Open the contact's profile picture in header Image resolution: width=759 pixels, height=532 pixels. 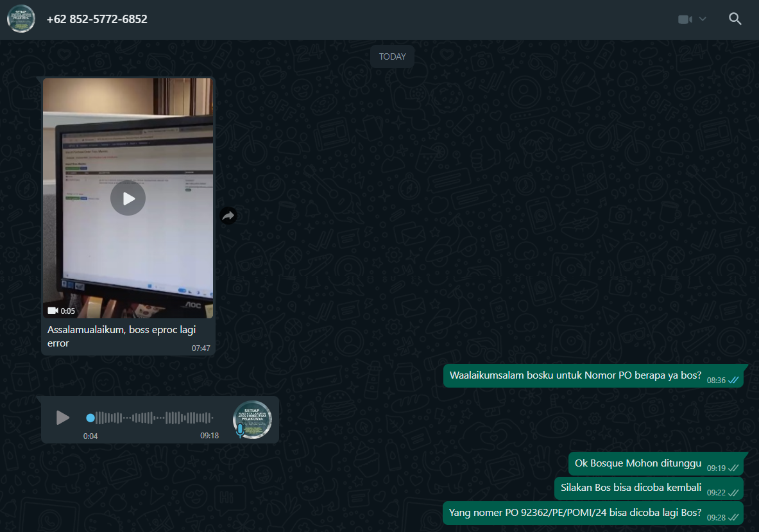(x=21, y=19)
